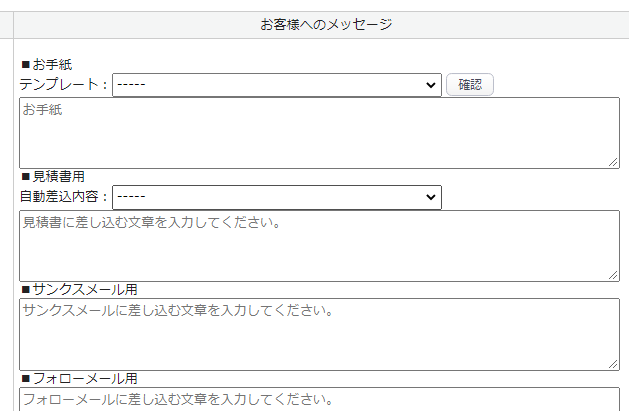Click the テンプレート： label

[64, 84]
